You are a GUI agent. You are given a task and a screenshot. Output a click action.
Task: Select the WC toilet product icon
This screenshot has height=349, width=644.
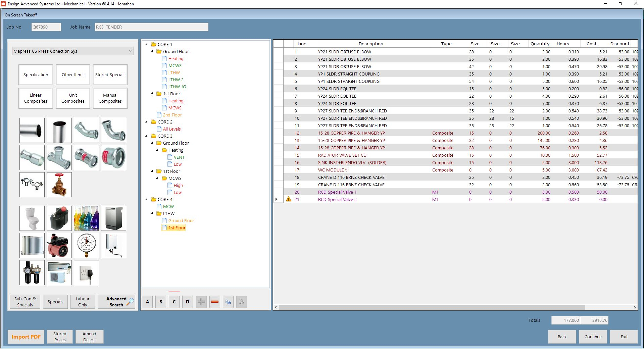point(32,218)
